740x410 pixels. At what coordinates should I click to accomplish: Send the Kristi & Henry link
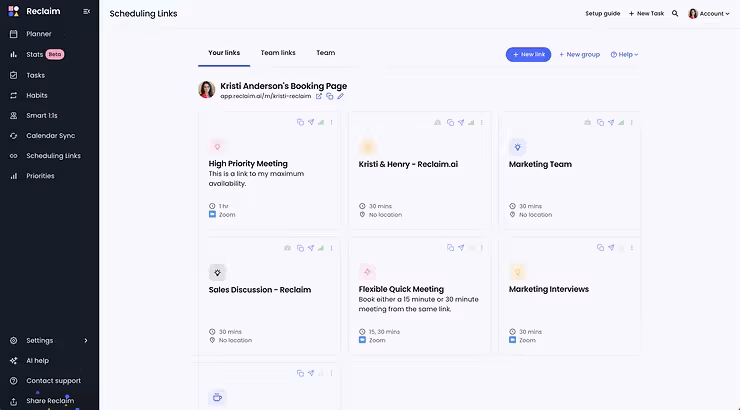click(461, 122)
